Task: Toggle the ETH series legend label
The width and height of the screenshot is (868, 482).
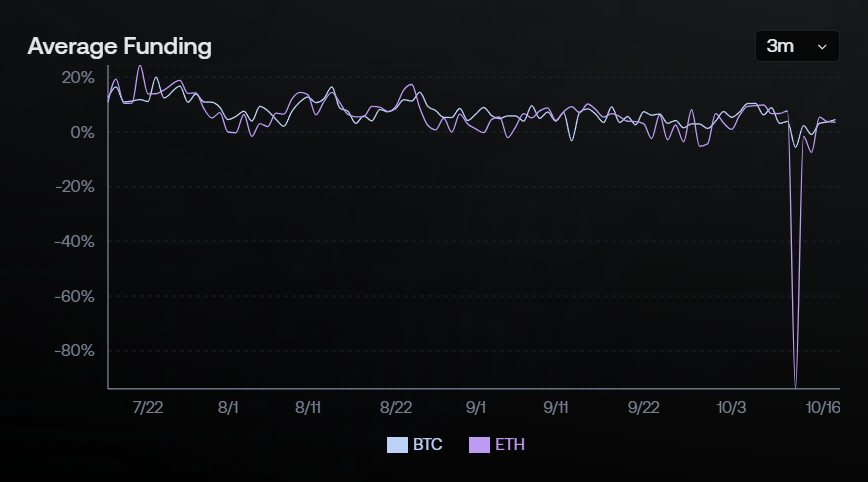Action: 509,445
